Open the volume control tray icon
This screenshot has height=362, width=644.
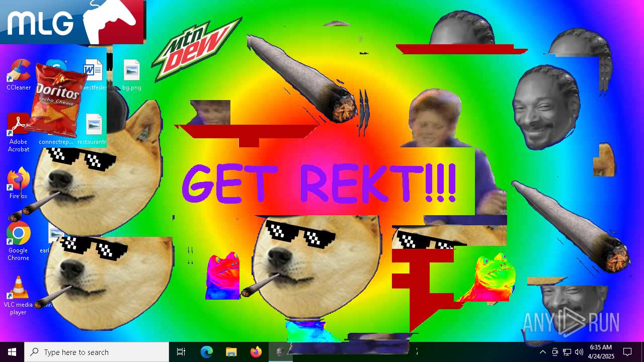(x=579, y=352)
